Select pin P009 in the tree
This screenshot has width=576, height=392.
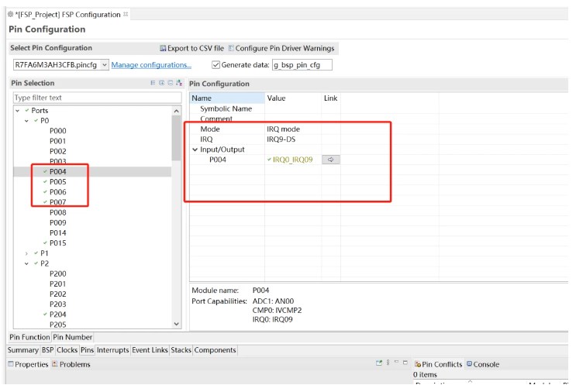point(58,223)
